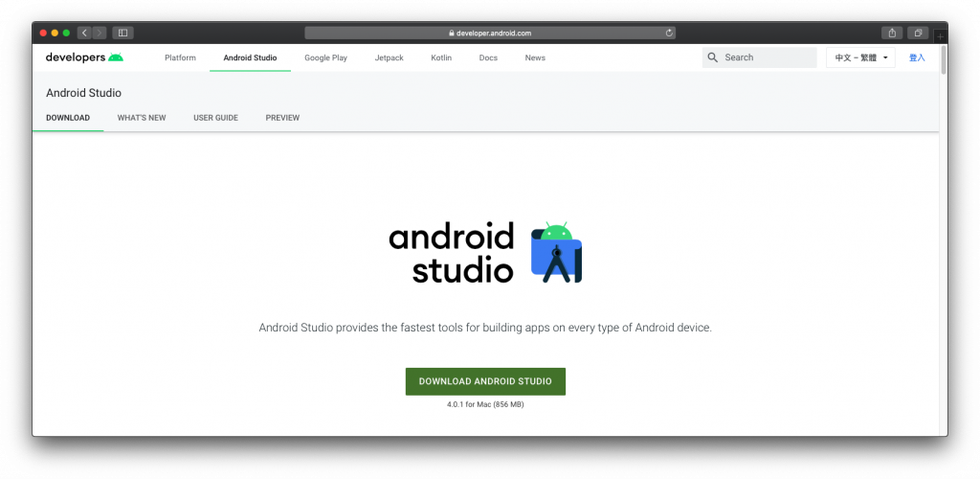Screen dimensions: 980x479
Task: Toggle the Safari sidebar button
Action: click(123, 34)
